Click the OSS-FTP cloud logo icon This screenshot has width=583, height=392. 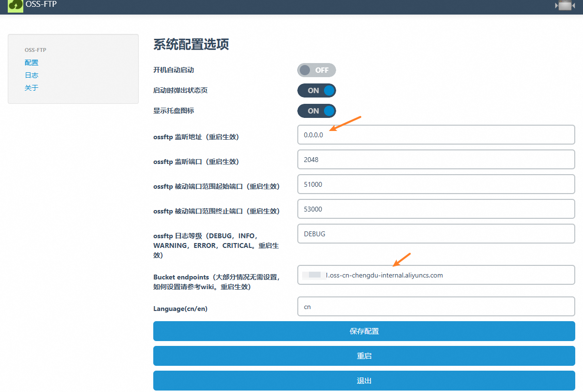(x=16, y=5)
